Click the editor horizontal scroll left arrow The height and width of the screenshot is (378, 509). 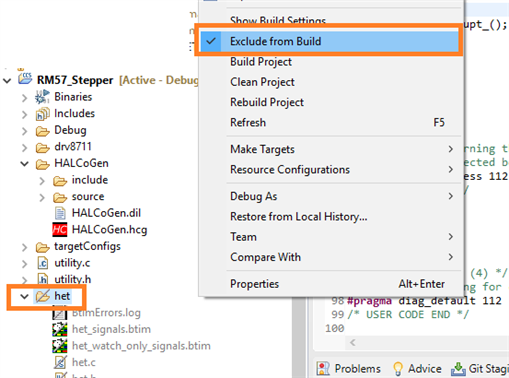[353, 343]
